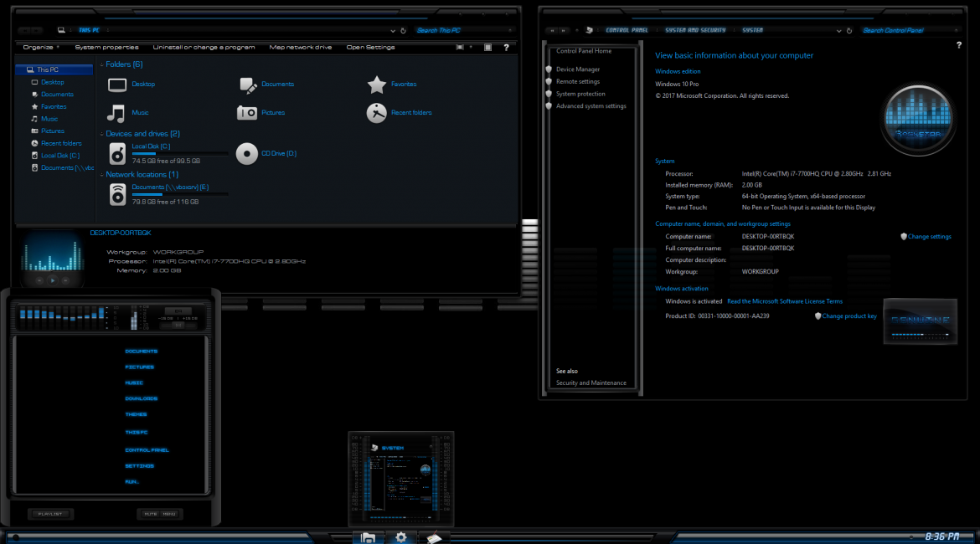The width and height of the screenshot is (980, 544).
Task: Collapse the Folders (6) group
Action: pos(102,64)
